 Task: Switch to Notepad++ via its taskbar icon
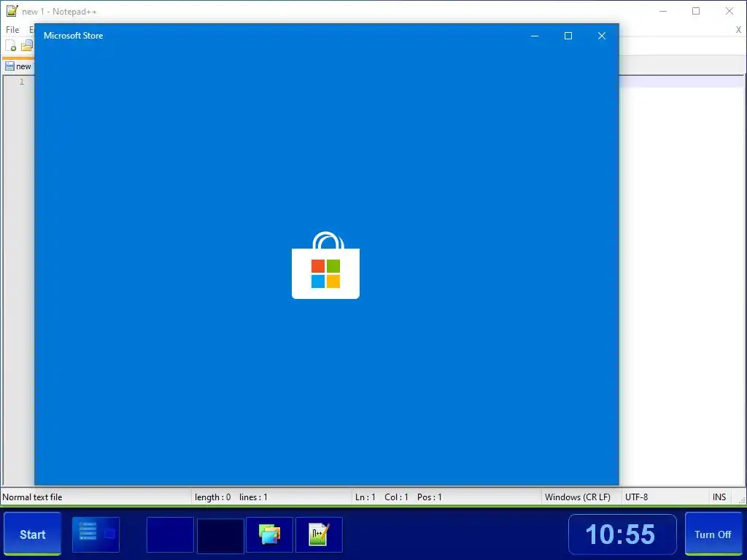(319, 534)
